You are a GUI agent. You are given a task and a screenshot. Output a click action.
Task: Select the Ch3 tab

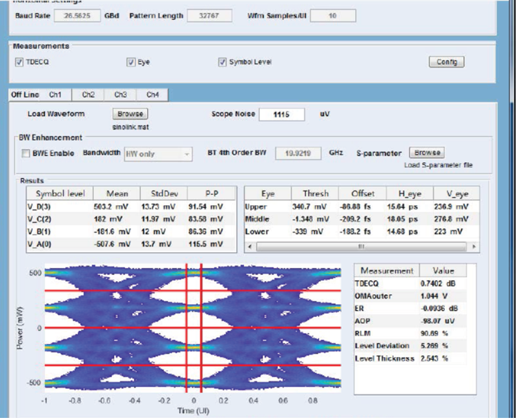click(x=120, y=94)
